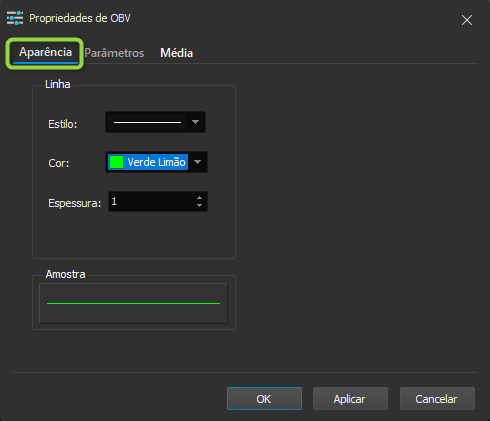
Task: Click the properties icon in the title bar
Action: [15, 18]
